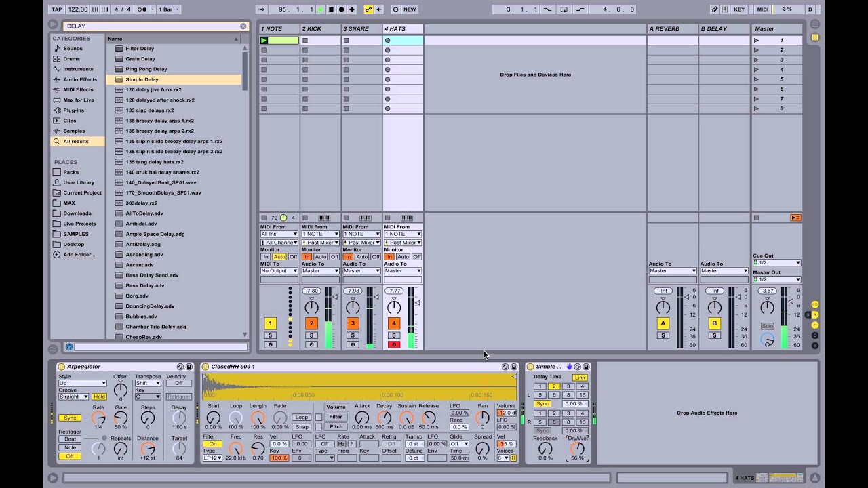The width and height of the screenshot is (868, 488).
Task: Click the Simple Delay Link button
Action: click(x=580, y=378)
